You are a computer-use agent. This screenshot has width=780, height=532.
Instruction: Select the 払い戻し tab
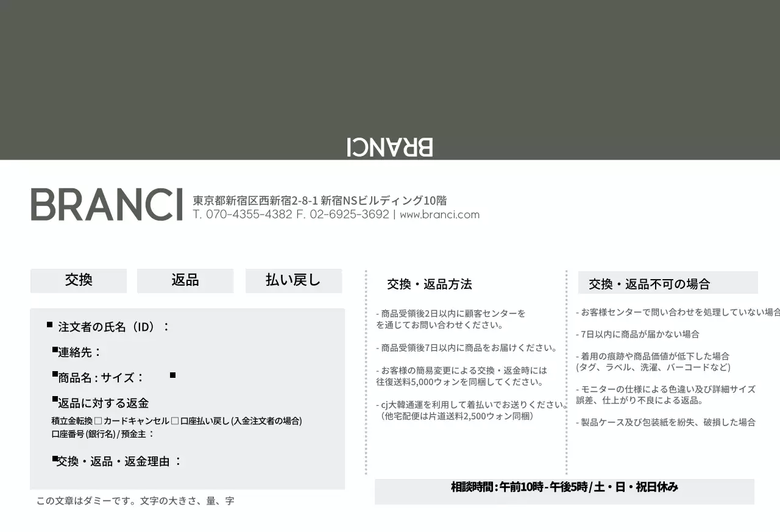click(294, 280)
